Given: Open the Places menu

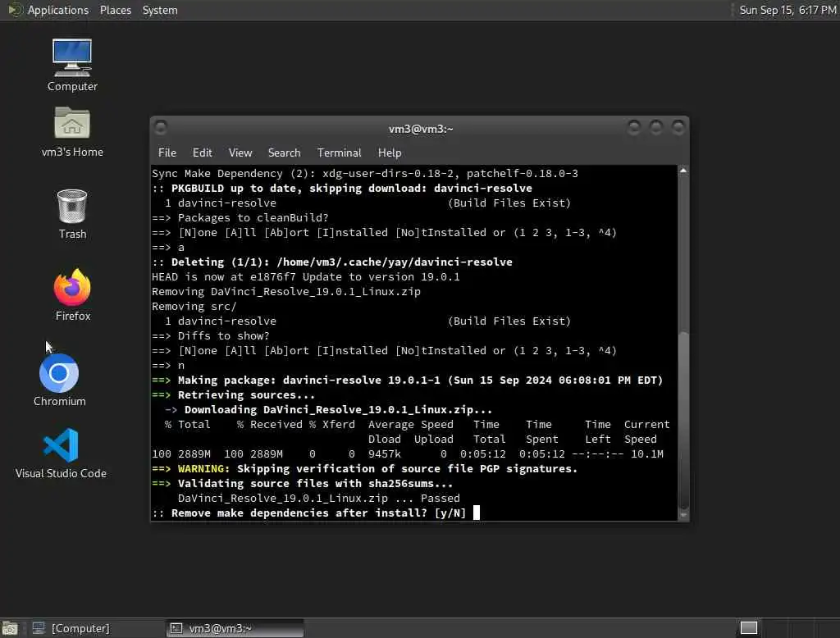Looking at the screenshot, I should [x=115, y=10].
